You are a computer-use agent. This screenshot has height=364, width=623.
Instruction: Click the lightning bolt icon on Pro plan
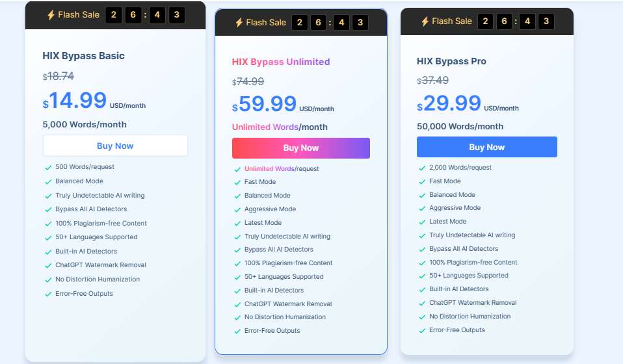425,21
